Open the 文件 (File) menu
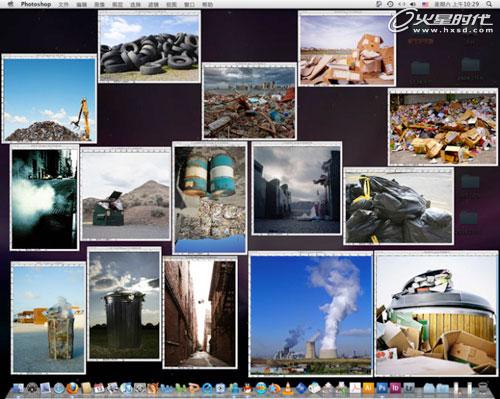 click(x=63, y=4)
